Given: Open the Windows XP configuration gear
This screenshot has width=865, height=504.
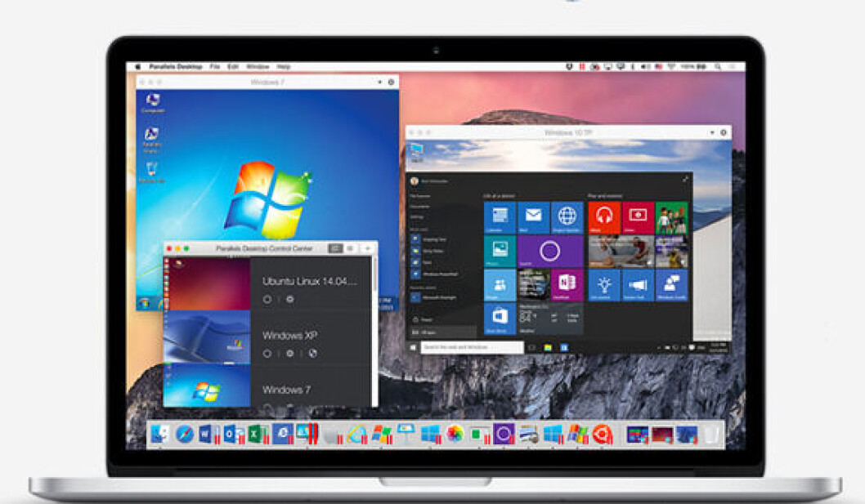Looking at the screenshot, I should tap(289, 354).
